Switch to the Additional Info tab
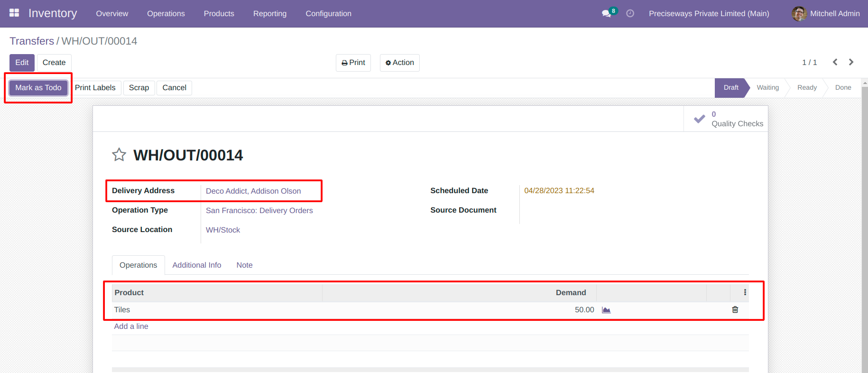Viewport: 868px width, 373px height. click(x=197, y=265)
